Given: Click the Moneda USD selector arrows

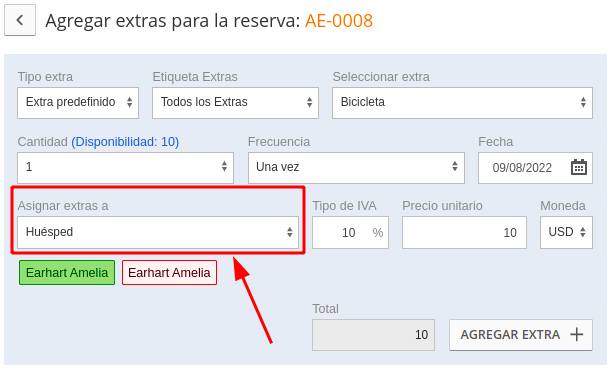Looking at the screenshot, I should pyautogui.click(x=583, y=232).
